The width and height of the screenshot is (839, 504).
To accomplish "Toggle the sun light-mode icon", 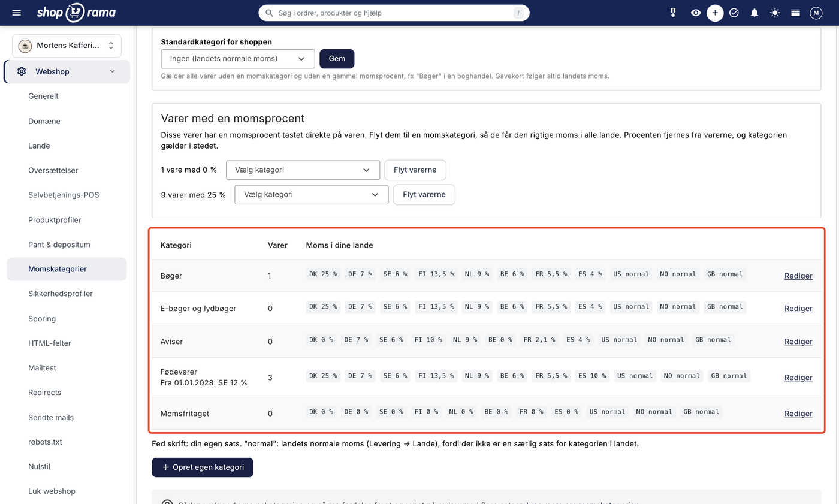I will (775, 13).
